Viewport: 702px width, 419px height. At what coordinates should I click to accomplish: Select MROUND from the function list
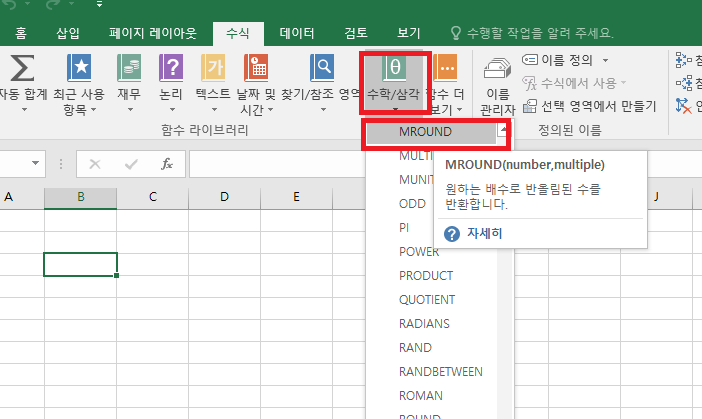tap(425, 131)
